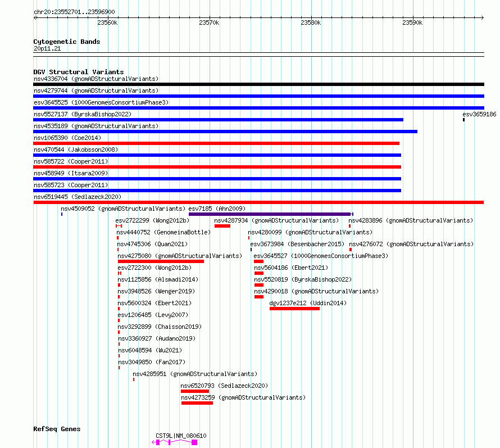Viewport: 500px width, 448px height.
Task: Open the nsv4275080 gnomADStructuralVariants label
Action: (180, 256)
